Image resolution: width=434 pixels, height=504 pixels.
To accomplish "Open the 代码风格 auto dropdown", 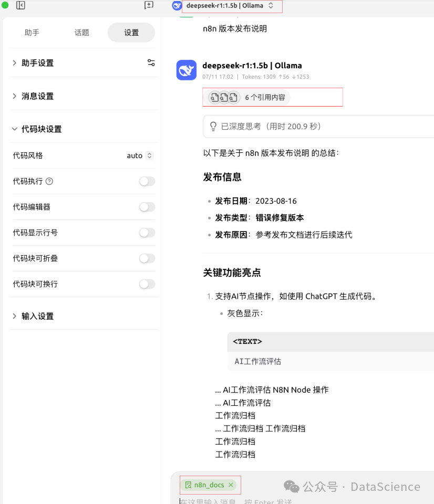I will pos(140,155).
